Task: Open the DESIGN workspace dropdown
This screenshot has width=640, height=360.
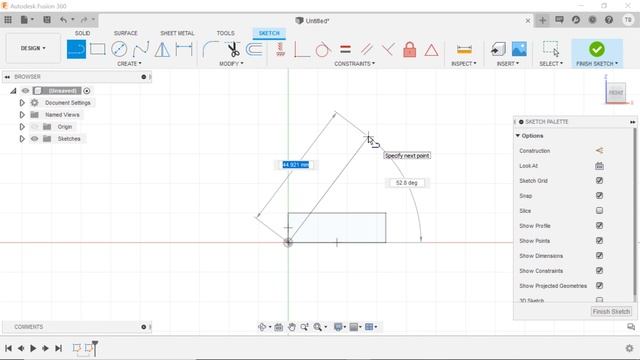Action: pyautogui.click(x=33, y=48)
